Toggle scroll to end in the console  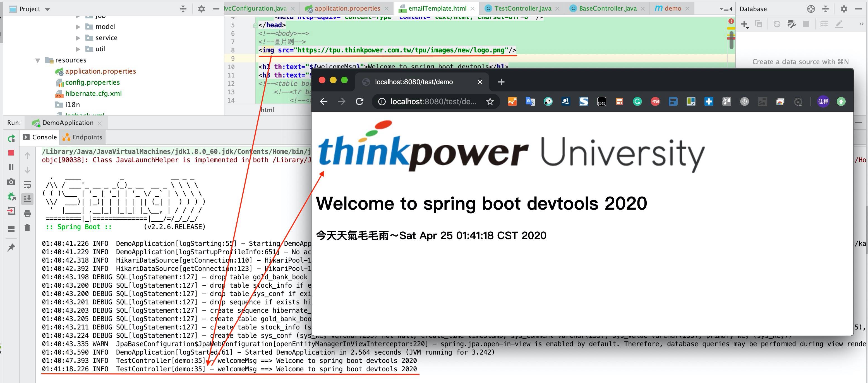tap(28, 198)
